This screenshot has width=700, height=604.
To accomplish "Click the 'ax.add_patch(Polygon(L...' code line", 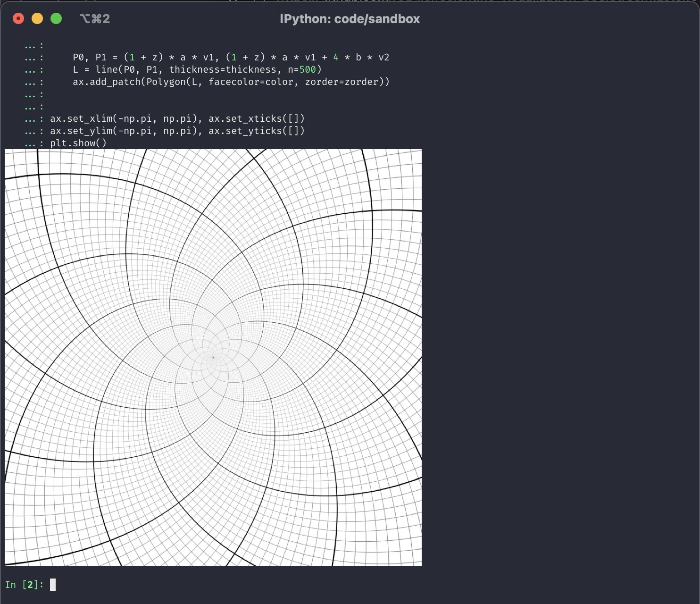I will tap(231, 82).
